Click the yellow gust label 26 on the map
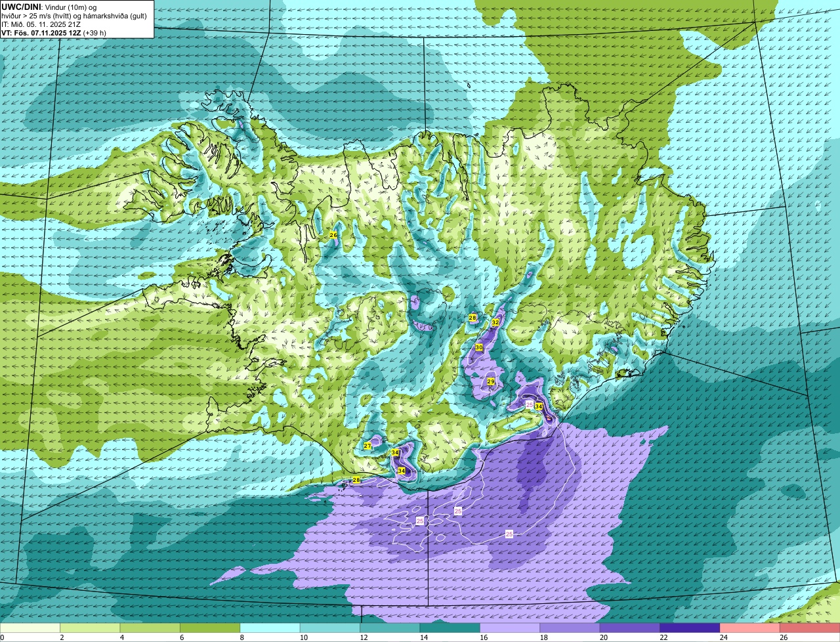This screenshot has width=840, height=642. [333, 235]
